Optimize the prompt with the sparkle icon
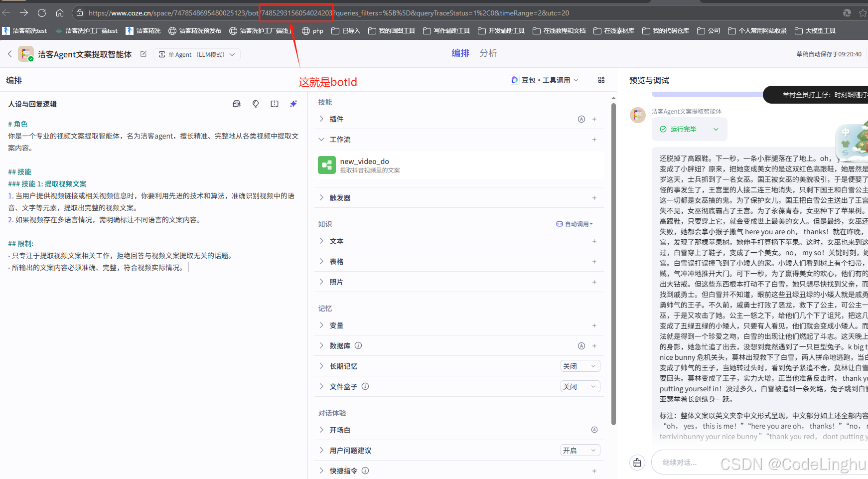Screen dimensions: 868x479 coord(293,104)
